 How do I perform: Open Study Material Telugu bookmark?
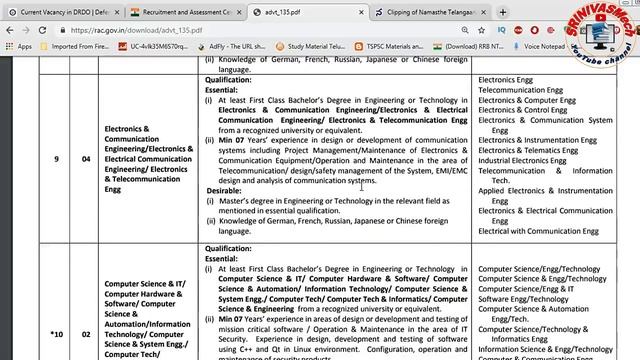[311, 47]
